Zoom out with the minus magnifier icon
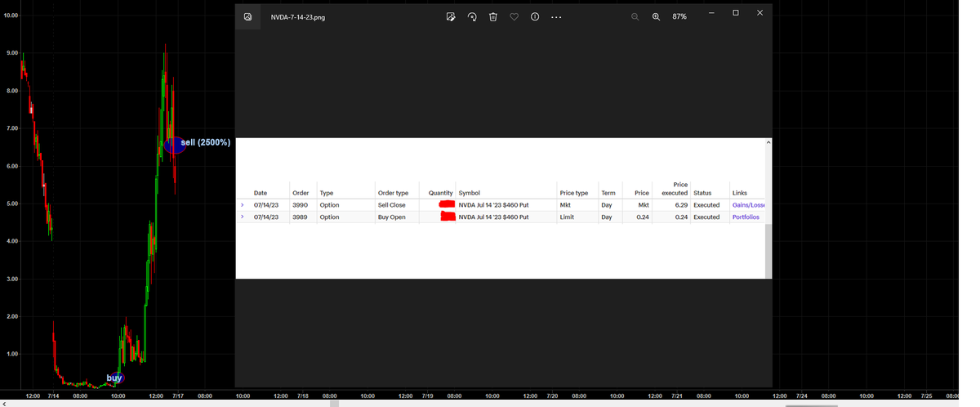Image resolution: width=980 pixels, height=407 pixels. [635, 16]
